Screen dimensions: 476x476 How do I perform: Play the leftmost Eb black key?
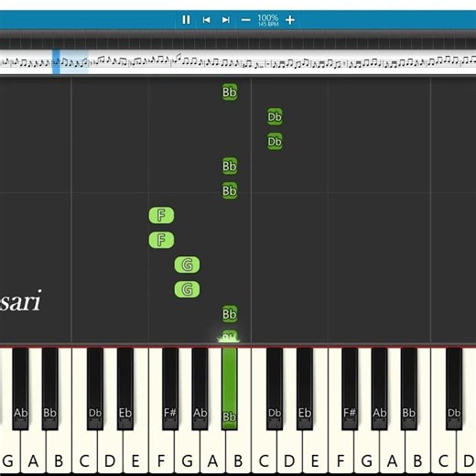(125, 389)
